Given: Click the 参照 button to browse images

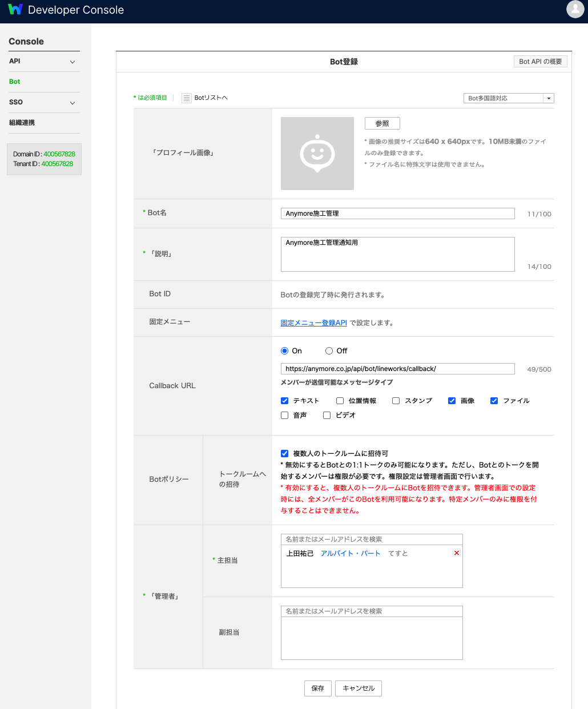Looking at the screenshot, I should point(381,123).
